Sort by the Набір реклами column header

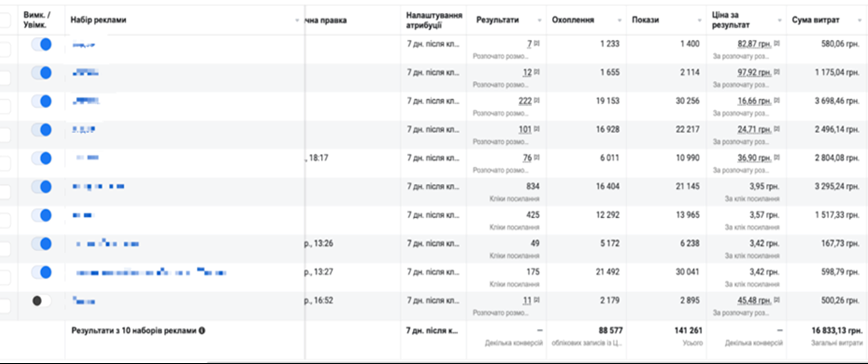point(99,20)
